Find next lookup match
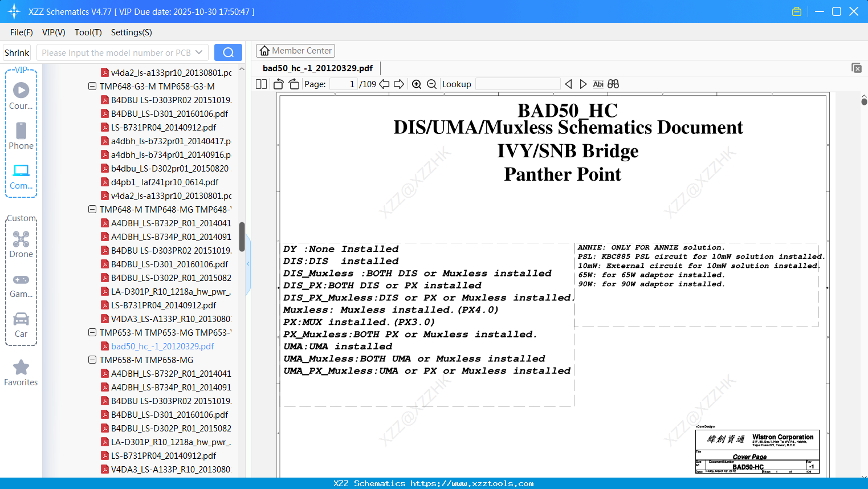Viewport: 868px width, 489px height. click(583, 84)
